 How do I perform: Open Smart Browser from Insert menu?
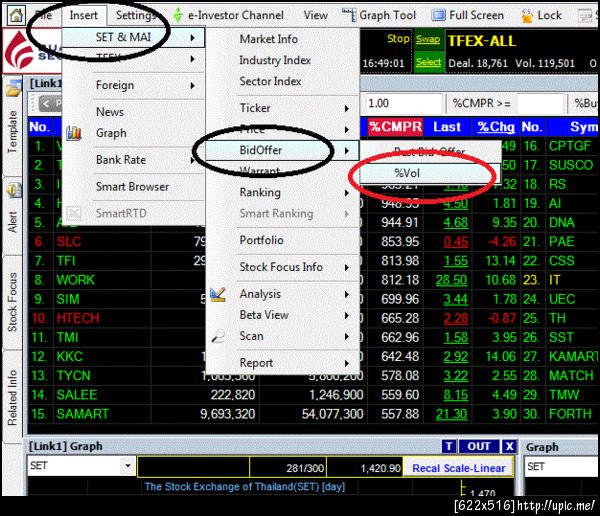(132, 187)
